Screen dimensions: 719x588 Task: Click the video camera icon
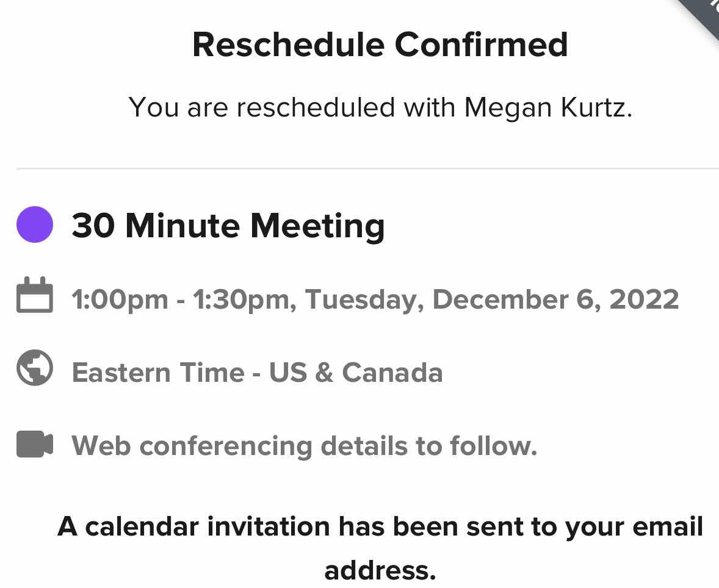pos(35,444)
